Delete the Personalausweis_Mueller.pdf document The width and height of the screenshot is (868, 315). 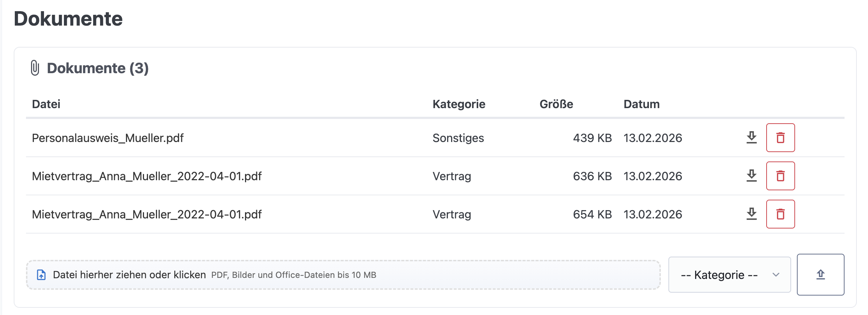coord(780,138)
